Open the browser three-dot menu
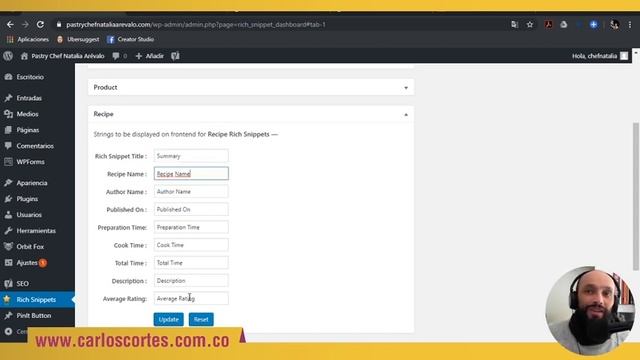Viewport: 640px width, 360px height. [x=630, y=24]
